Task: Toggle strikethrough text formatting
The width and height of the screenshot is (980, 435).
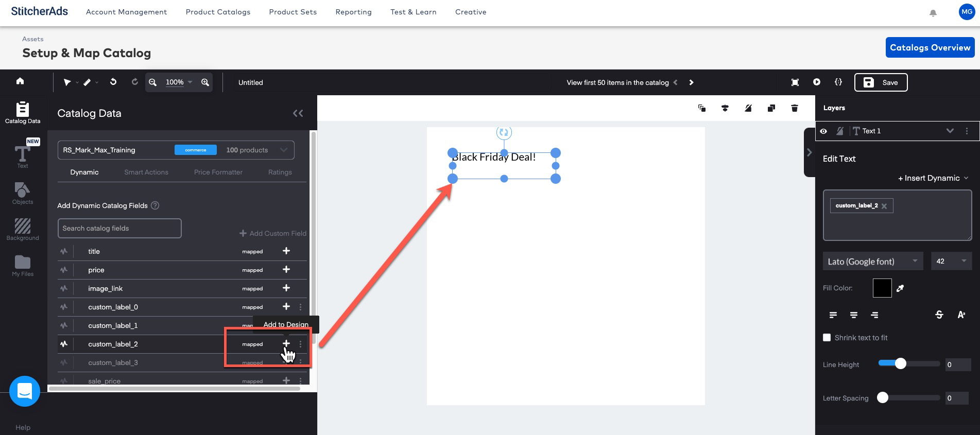Action: 939,315
